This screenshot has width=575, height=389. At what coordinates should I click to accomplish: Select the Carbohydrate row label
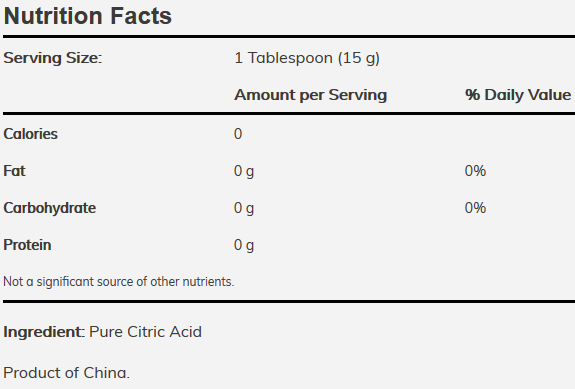click(50, 208)
